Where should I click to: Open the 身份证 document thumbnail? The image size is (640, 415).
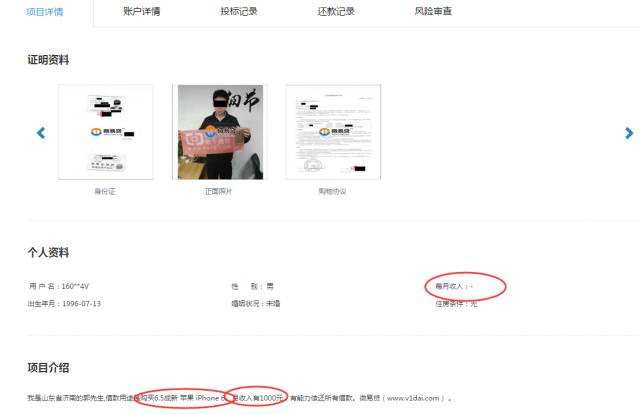(x=105, y=132)
